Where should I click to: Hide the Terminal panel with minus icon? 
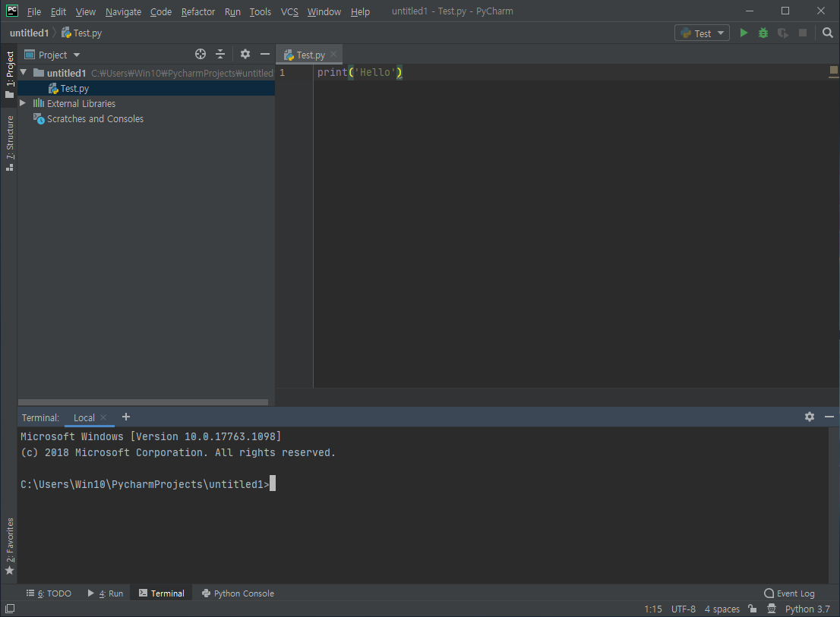pos(829,417)
